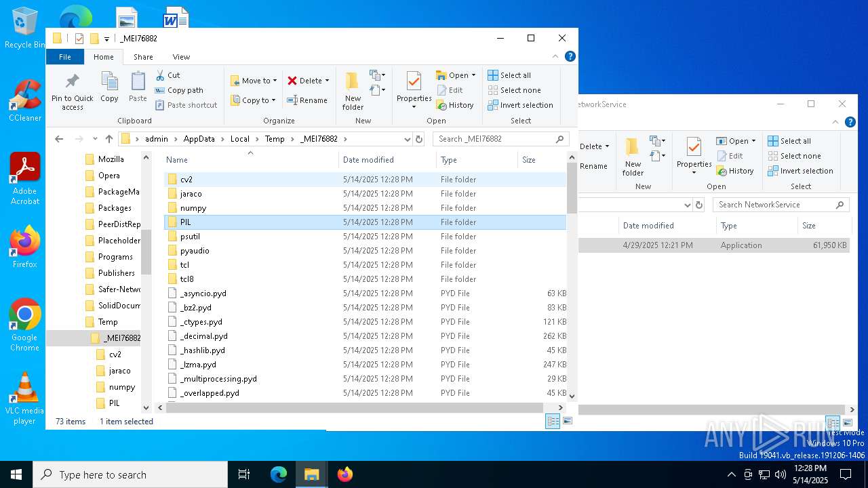
Task: Click Edit in Open group
Action: tap(450, 90)
